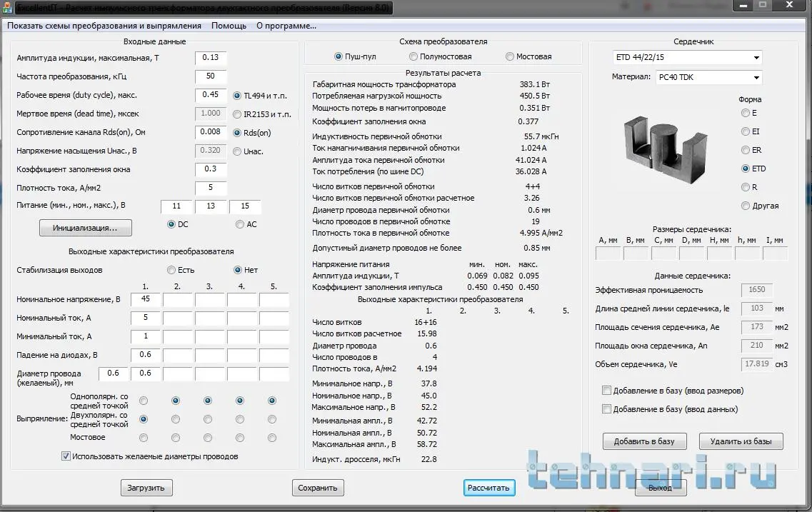Click nominal supply voltage field 13
Viewport: 812px width, 512px height.
coord(211,206)
